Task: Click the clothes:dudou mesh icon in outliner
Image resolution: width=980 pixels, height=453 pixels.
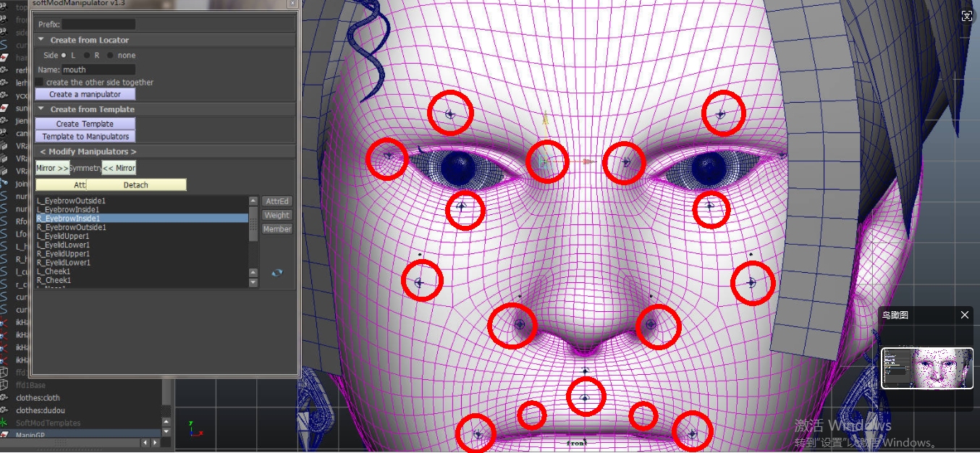Action: click(x=4, y=410)
